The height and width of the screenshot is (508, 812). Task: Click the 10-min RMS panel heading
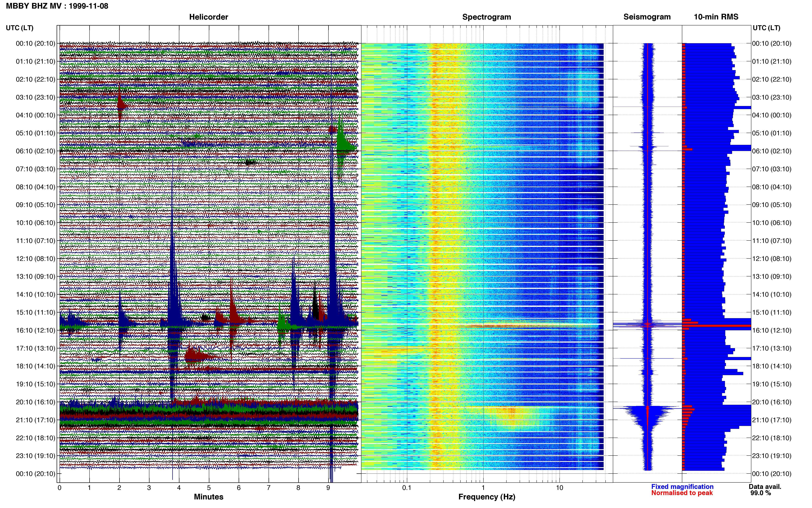point(716,17)
